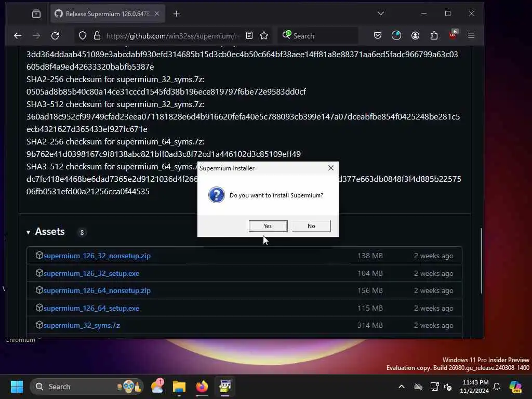The image size is (532, 399).
Task: Open the tracking protection shield icon
Action: coord(83,36)
